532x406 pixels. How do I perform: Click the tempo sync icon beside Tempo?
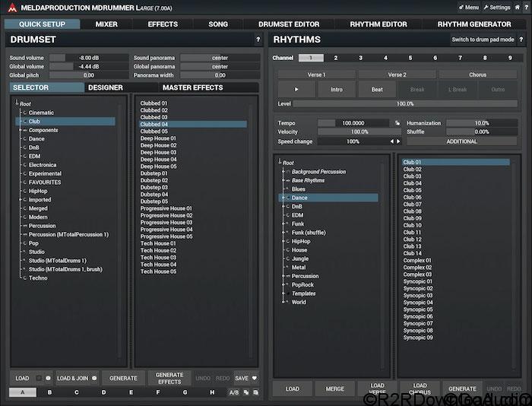click(397, 122)
